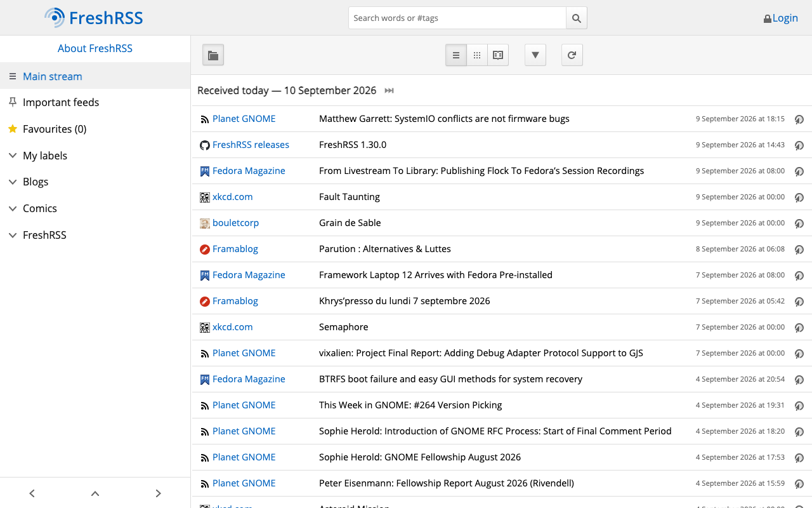Refresh feeds with the reload button
The width and height of the screenshot is (812, 508).
pyautogui.click(x=572, y=55)
